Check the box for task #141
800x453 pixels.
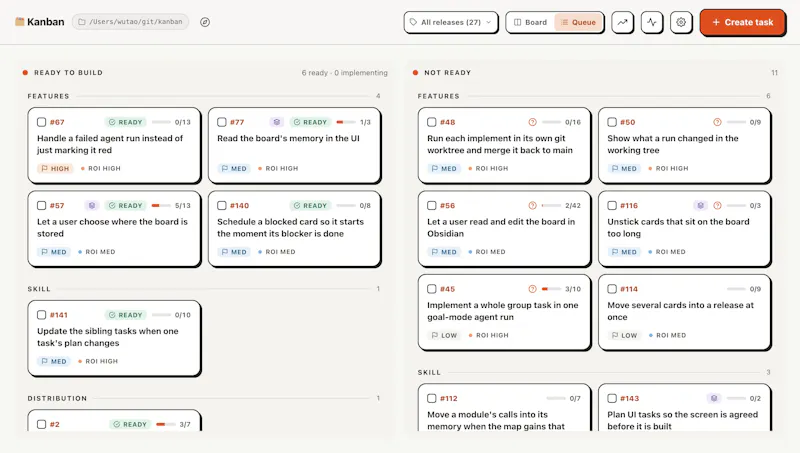coord(42,315)
